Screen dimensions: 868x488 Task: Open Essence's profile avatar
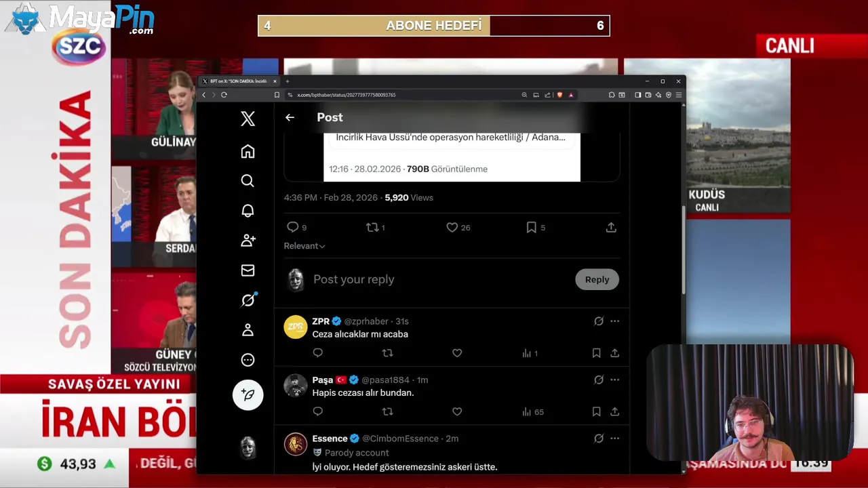point(295,445)
